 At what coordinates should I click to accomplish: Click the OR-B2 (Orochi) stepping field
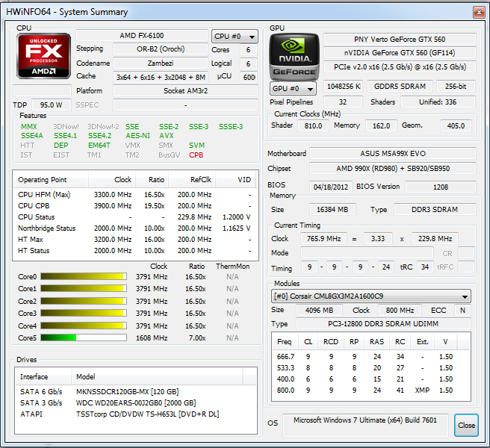(161, 49)
